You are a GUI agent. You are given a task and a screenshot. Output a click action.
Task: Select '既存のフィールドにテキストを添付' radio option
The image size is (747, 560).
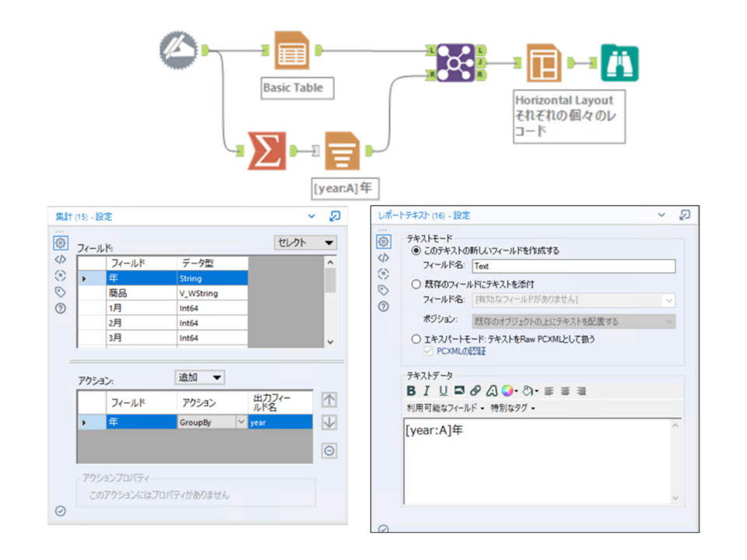point(416,284)
